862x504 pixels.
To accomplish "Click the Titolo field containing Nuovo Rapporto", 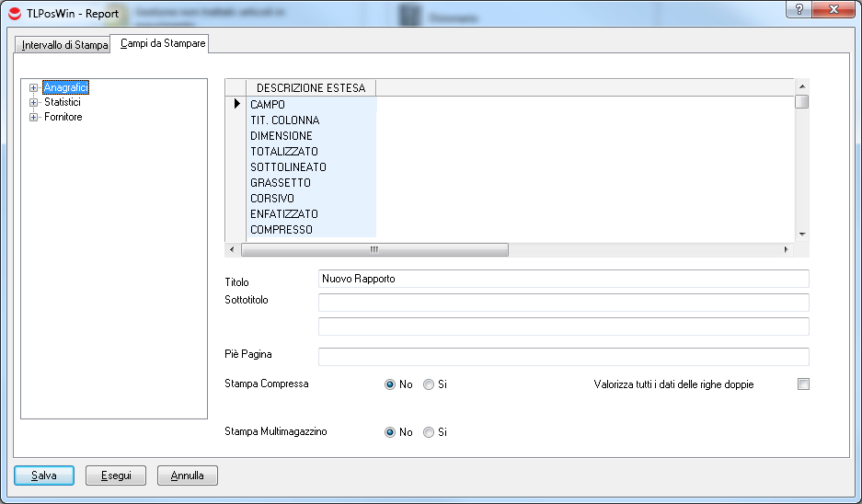I will pyautogui.click(x=563, y=279).
